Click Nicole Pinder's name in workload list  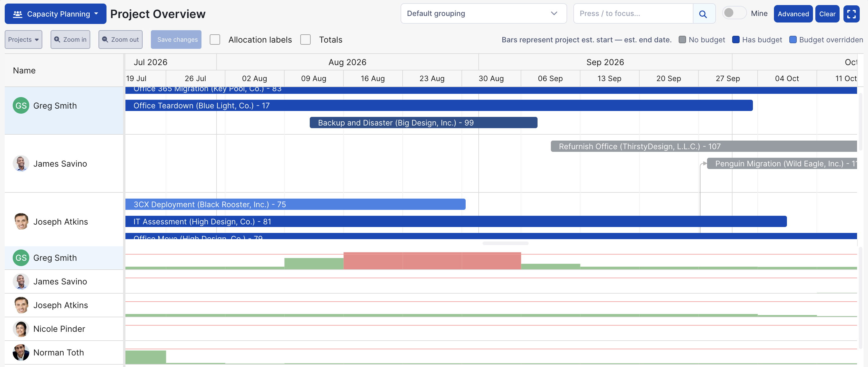point(59,329)
